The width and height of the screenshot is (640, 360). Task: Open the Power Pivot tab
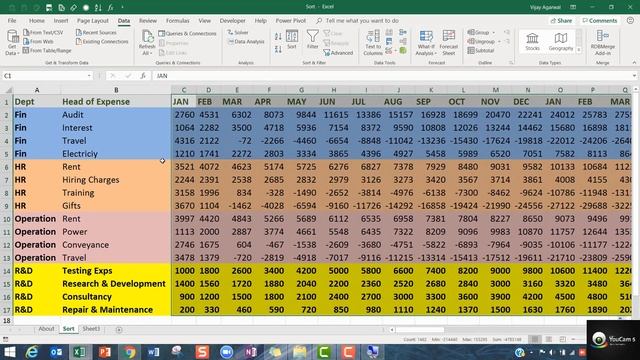tap(291, 20)
